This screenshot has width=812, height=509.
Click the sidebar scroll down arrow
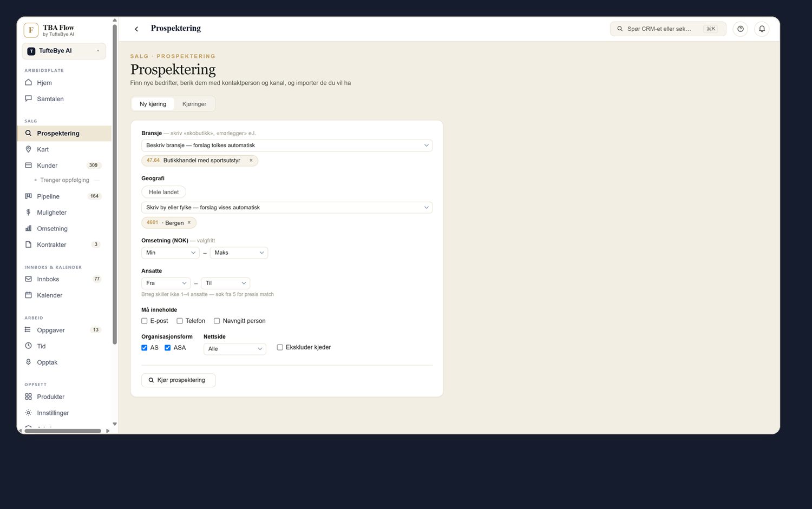tap(115, 424)
